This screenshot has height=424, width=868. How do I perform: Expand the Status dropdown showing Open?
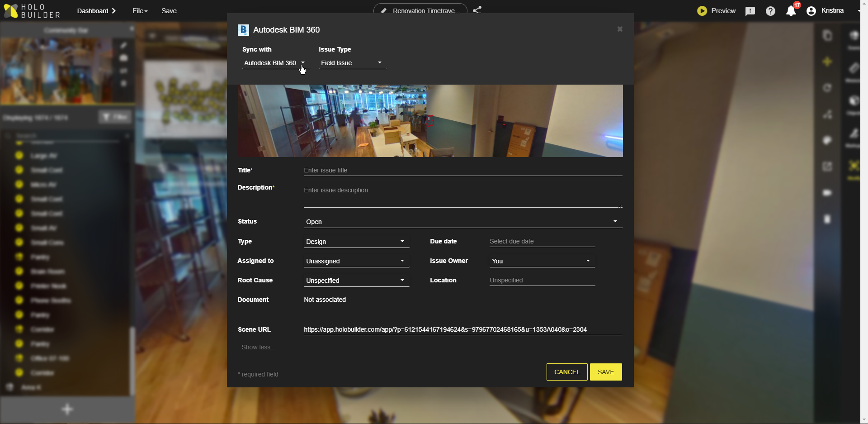pyautogui.click(x=462, y=222)
